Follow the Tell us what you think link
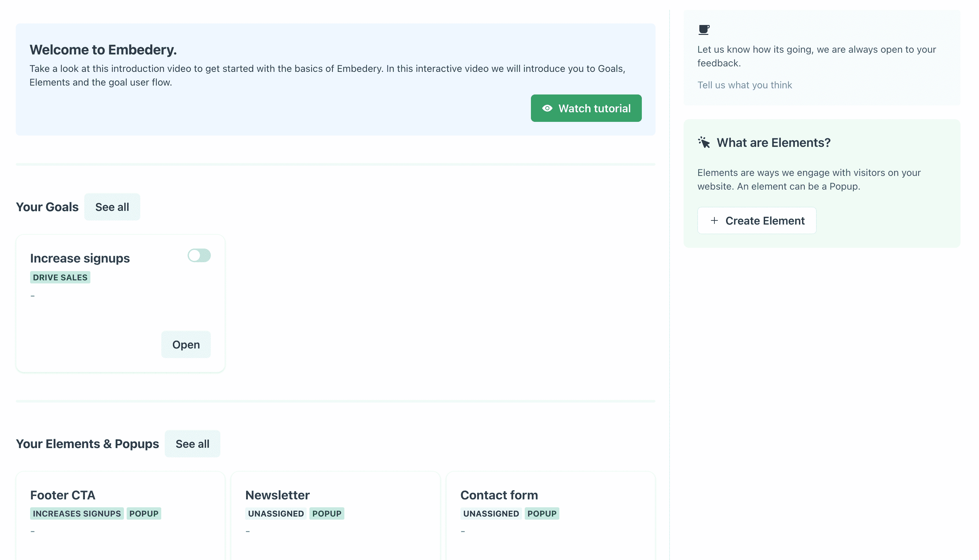 (x=745, y=85)
